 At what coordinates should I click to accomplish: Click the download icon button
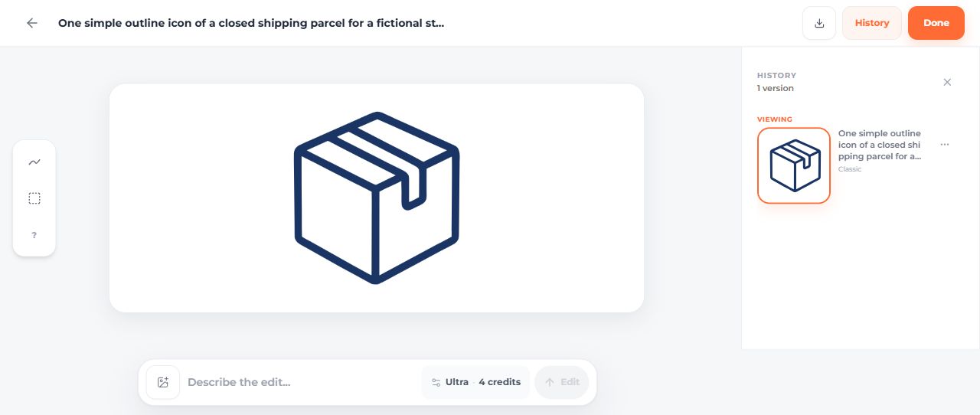tap(819, 23)
